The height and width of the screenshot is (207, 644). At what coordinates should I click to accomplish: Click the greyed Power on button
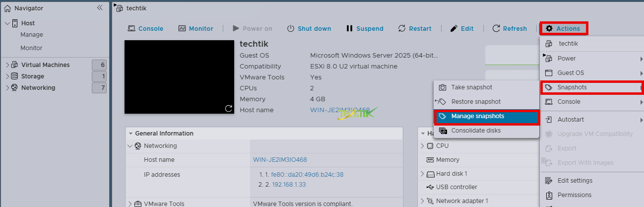(252, 28)
